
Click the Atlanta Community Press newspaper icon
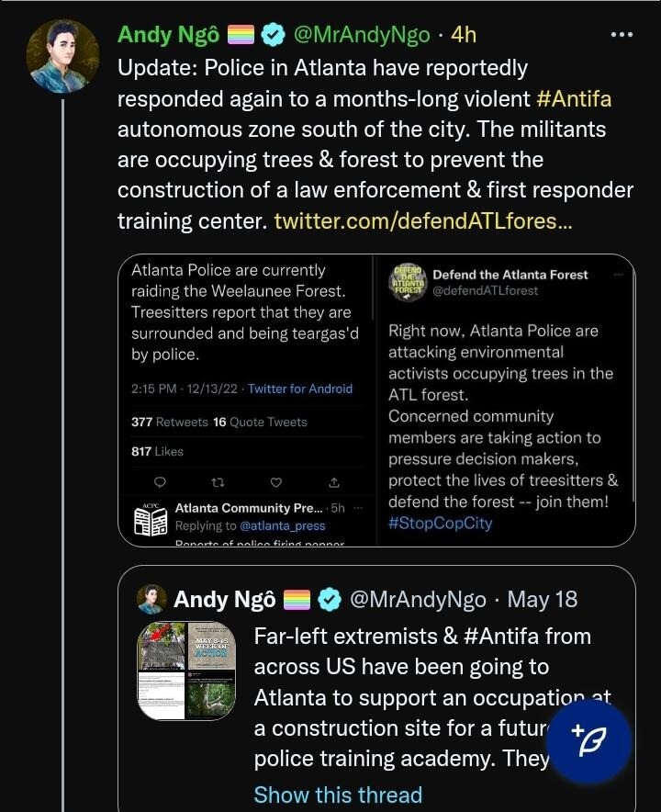coord(151,520)
